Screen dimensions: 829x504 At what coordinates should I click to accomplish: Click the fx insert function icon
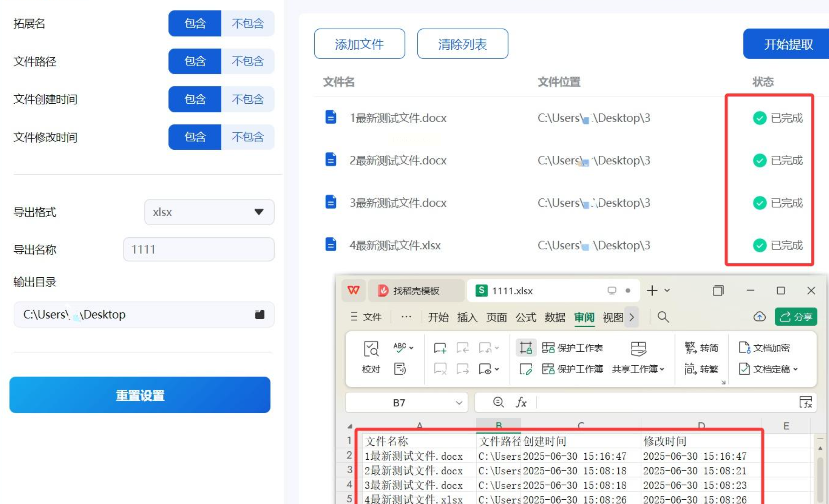pyautogui.click(x=521, y=403)
